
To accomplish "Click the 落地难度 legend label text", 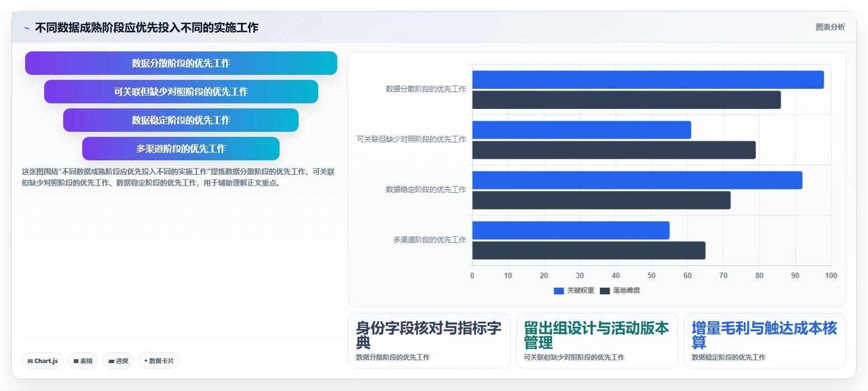I will tap(626, 291).
